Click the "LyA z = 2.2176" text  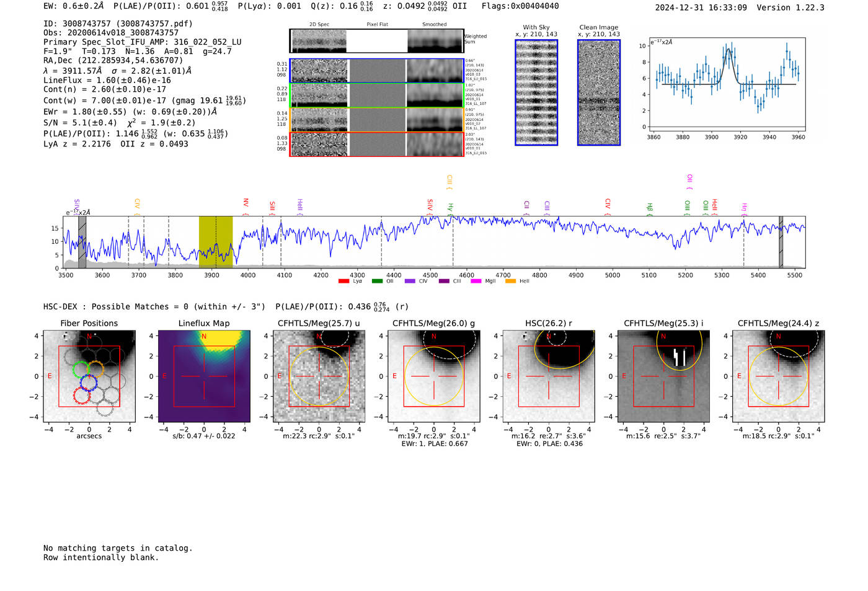point(77,144)
